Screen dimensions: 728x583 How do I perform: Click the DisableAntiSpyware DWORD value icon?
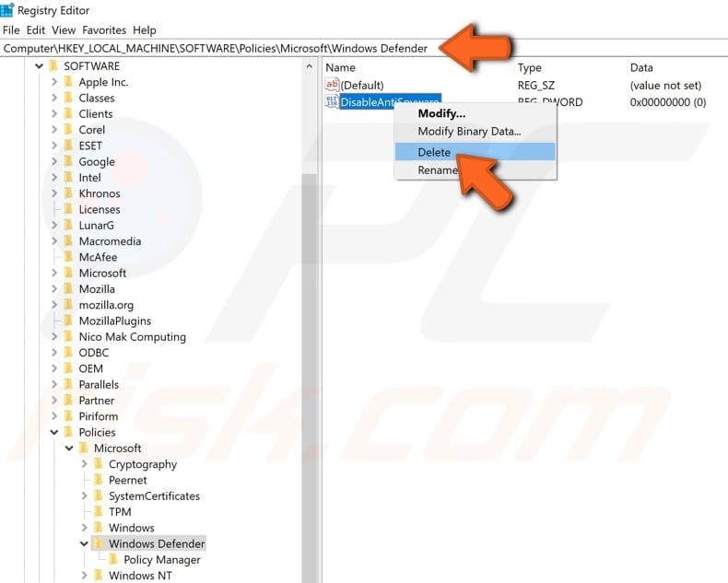(332, 101)
